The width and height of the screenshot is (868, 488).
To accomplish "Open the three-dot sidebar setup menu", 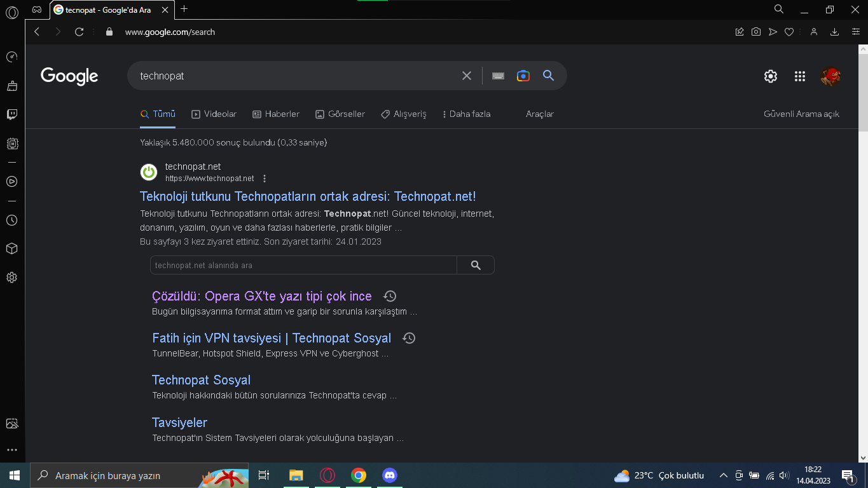I will (x=11, y=450).
